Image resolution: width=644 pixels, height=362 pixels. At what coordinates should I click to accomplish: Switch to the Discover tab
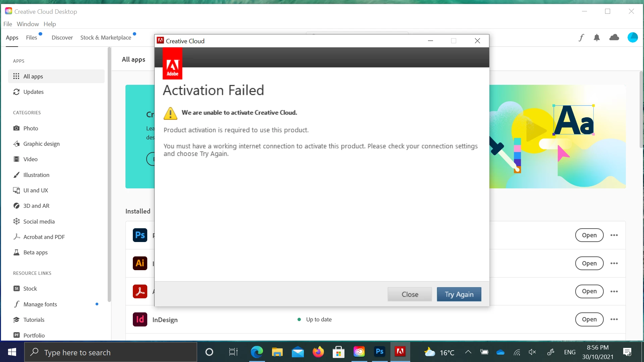point(62,38)
